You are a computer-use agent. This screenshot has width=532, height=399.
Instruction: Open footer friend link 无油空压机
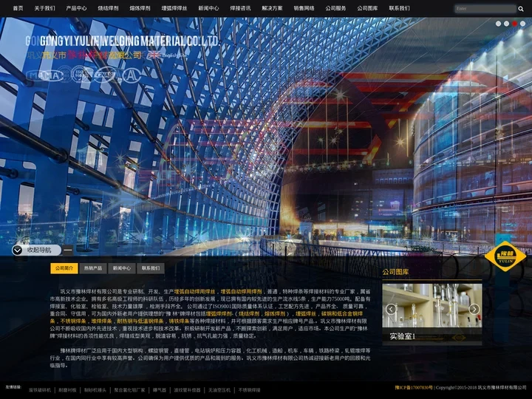[x=219, y=390]
